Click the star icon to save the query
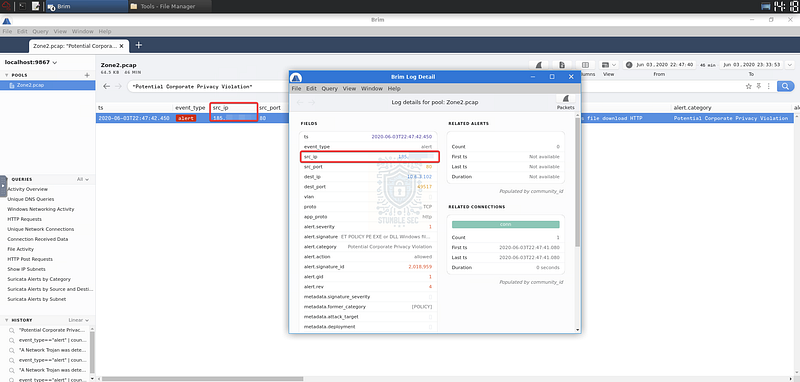This screenshot has width=800, height=382. (x=748, y=86)
